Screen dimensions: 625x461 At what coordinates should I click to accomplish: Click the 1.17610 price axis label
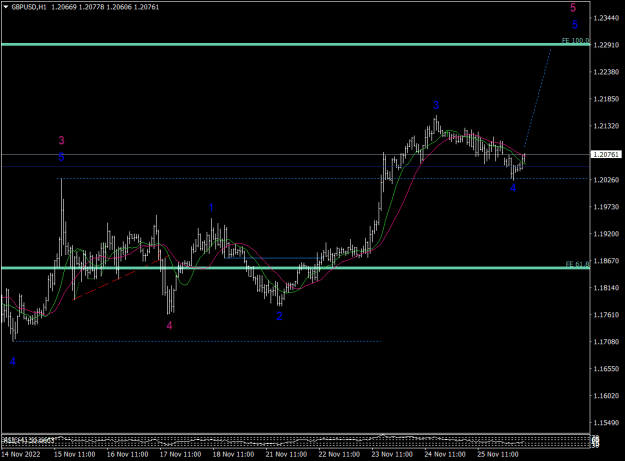605,315
